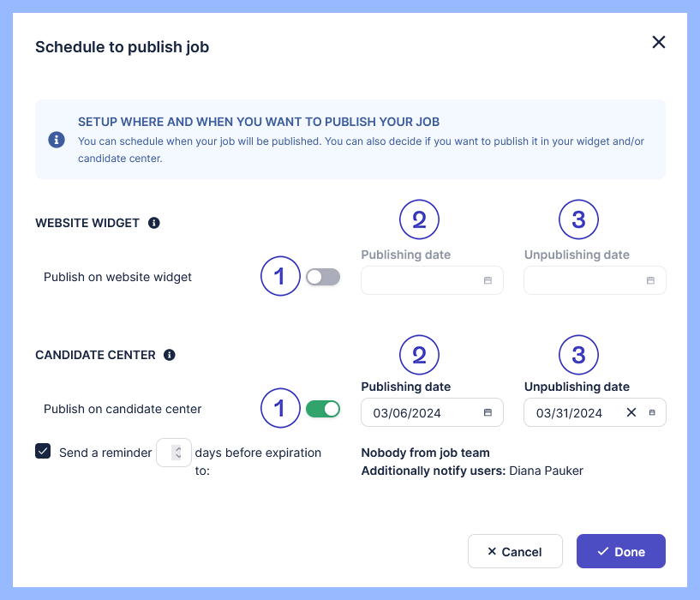Open calendar for Candidate Center publishing date
This screenshot has height=600, width=700.
coord(488,412)
